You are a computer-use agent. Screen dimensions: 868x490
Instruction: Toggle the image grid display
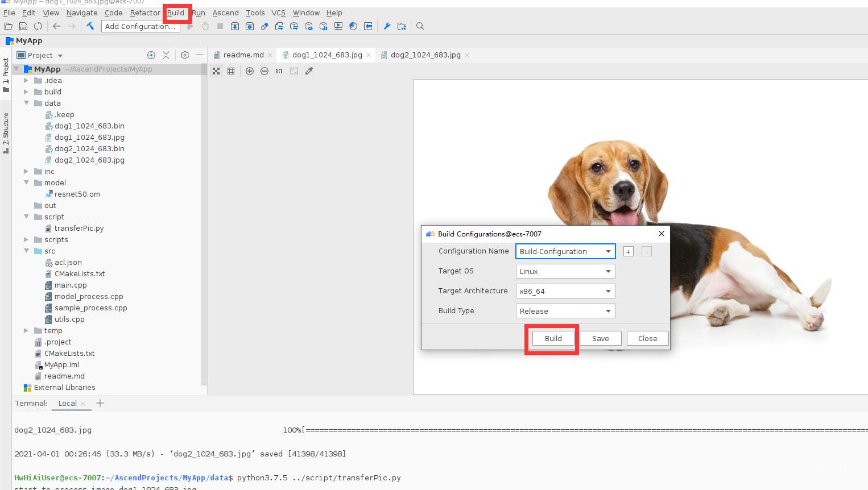[x=231, y=71]
